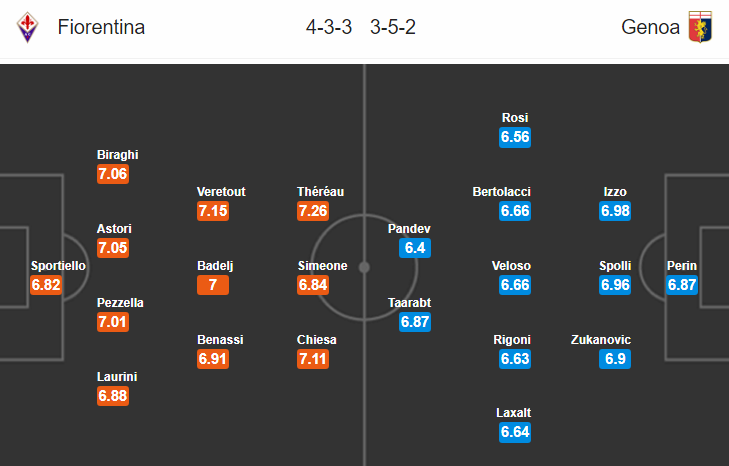Click Sportiello's 6.82 goalkeeper rating
Screen dimensions: 729x466
46,285
